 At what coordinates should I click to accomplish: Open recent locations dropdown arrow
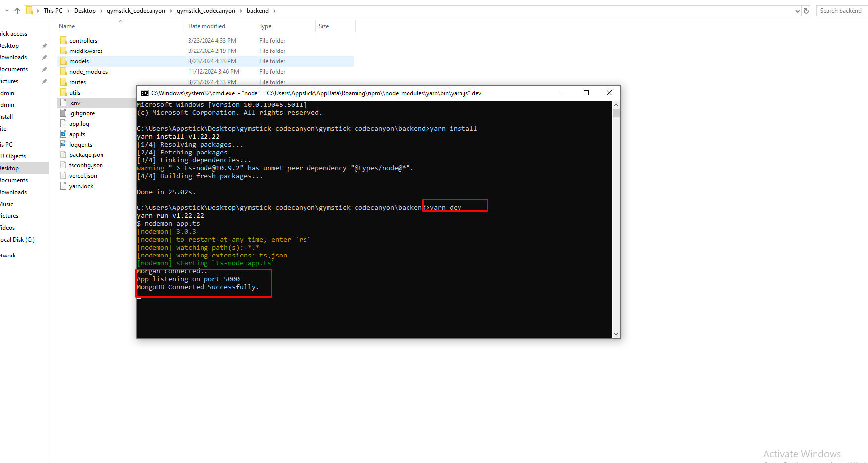(x=7, y=11)
